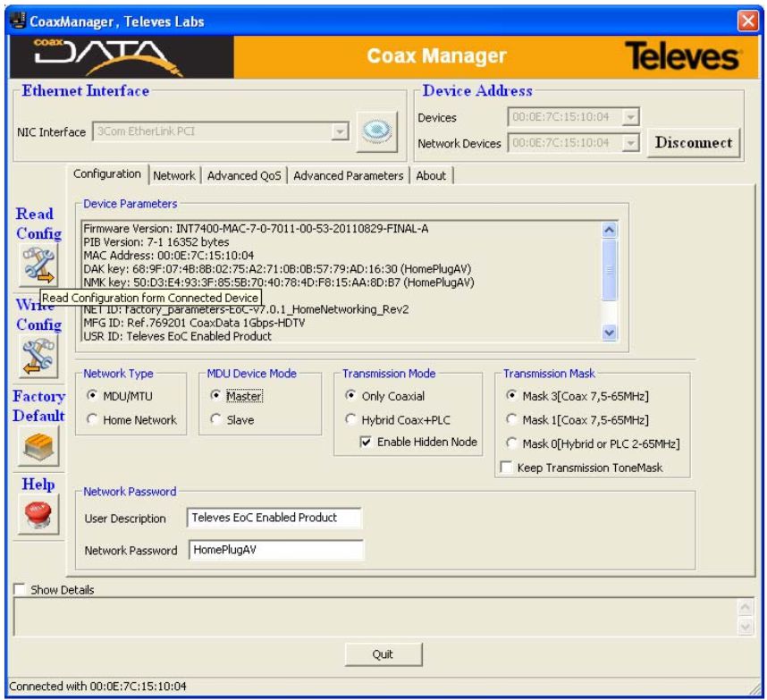767x700 pixels.
Task: Switch to the Network tab
Action: (174, 175)
